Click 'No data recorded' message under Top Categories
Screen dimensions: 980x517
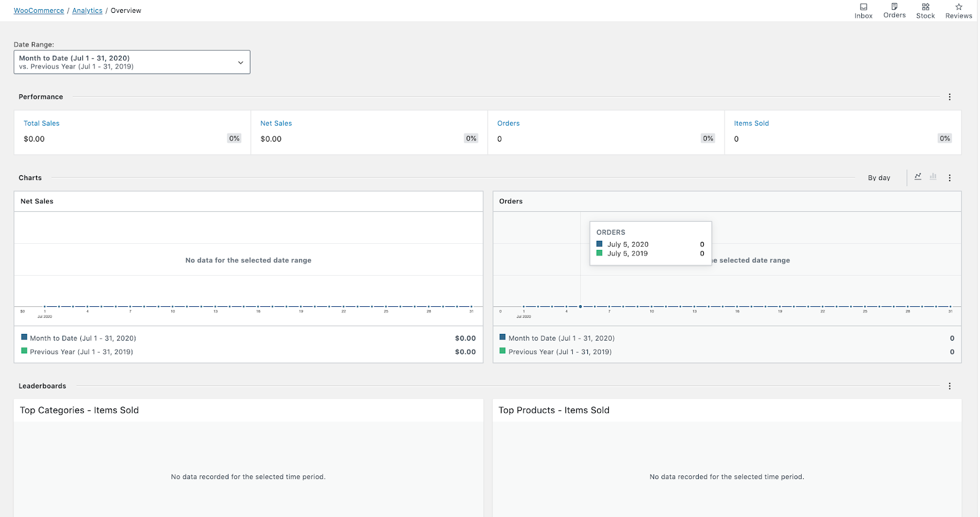coord(248,477)
